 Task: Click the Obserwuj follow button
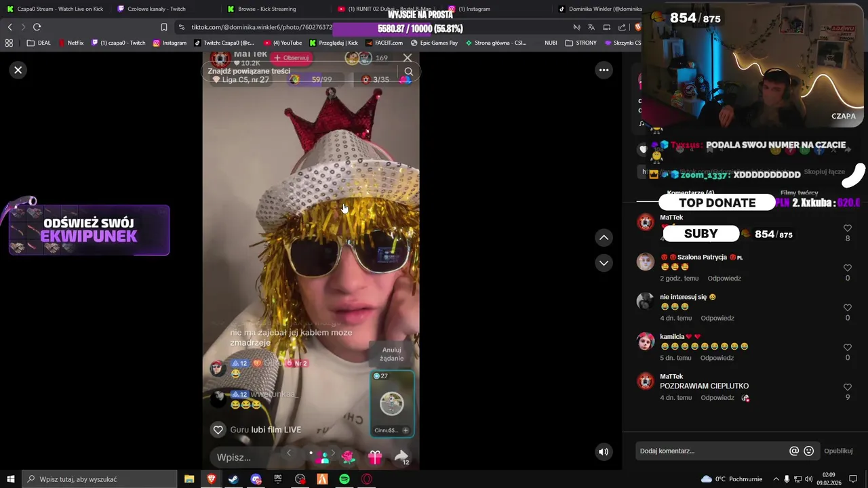[x=291, y=58]
